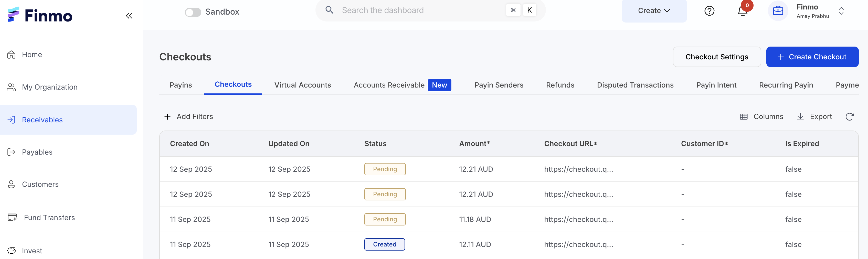
Task: Click the Customers person icon
Action: point(12,185)
